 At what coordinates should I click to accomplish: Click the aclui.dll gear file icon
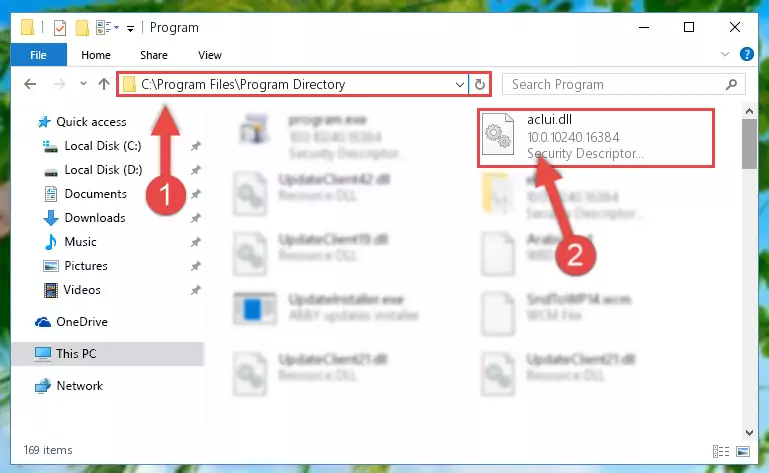point(497,134)
